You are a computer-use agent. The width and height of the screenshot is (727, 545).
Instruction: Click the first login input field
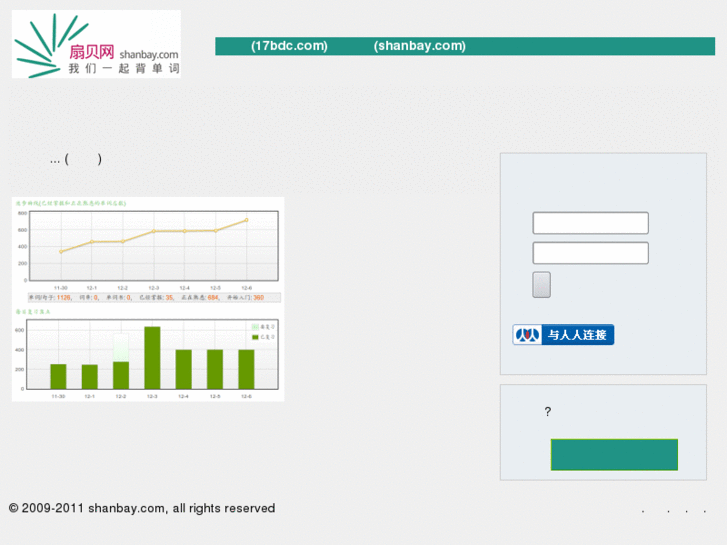[590, 223]
